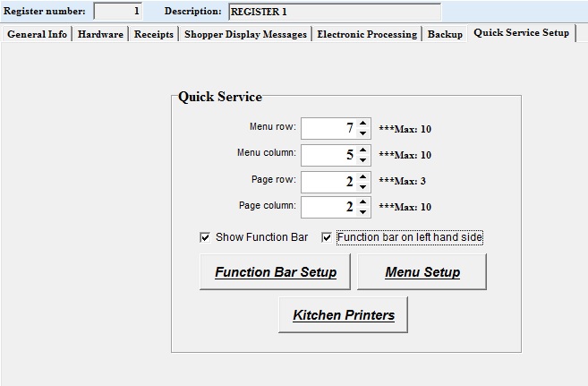Open the Kitchen Printers settings

(x=344, y=315)
